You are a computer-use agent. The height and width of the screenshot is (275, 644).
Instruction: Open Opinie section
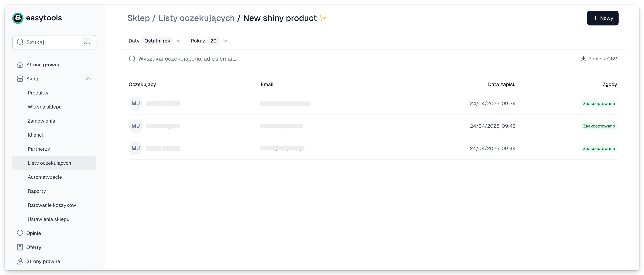click(54, 233)
